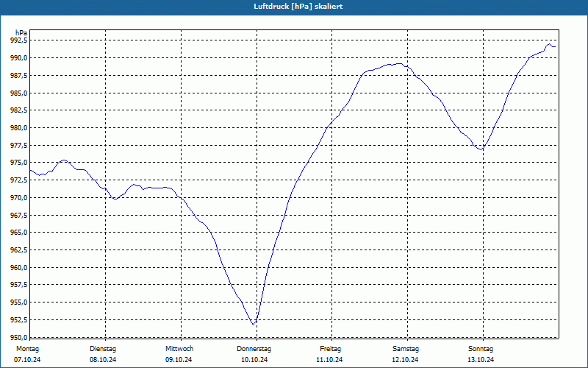Click the 992,5 axis value
The image size is (588, 368).
point(19,40)
